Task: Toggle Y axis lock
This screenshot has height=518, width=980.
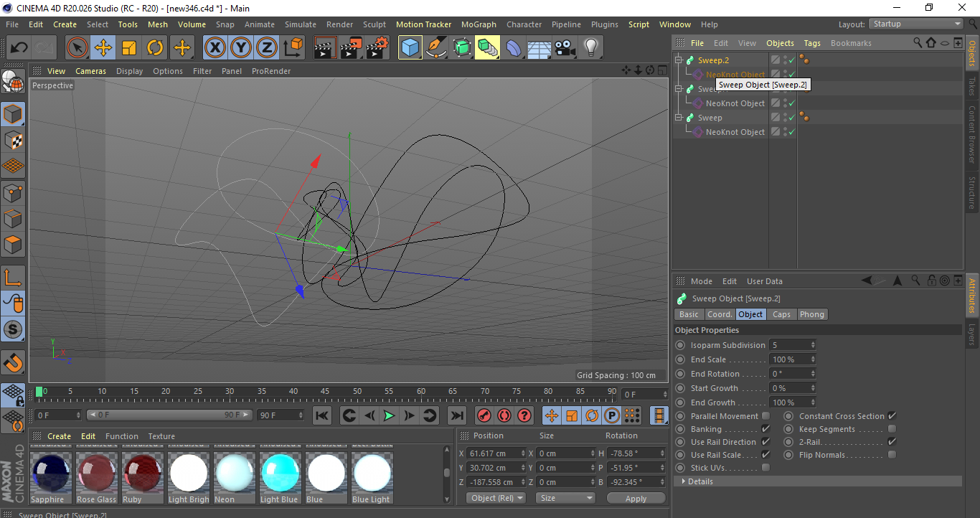Action: click(x=240, y=48)
